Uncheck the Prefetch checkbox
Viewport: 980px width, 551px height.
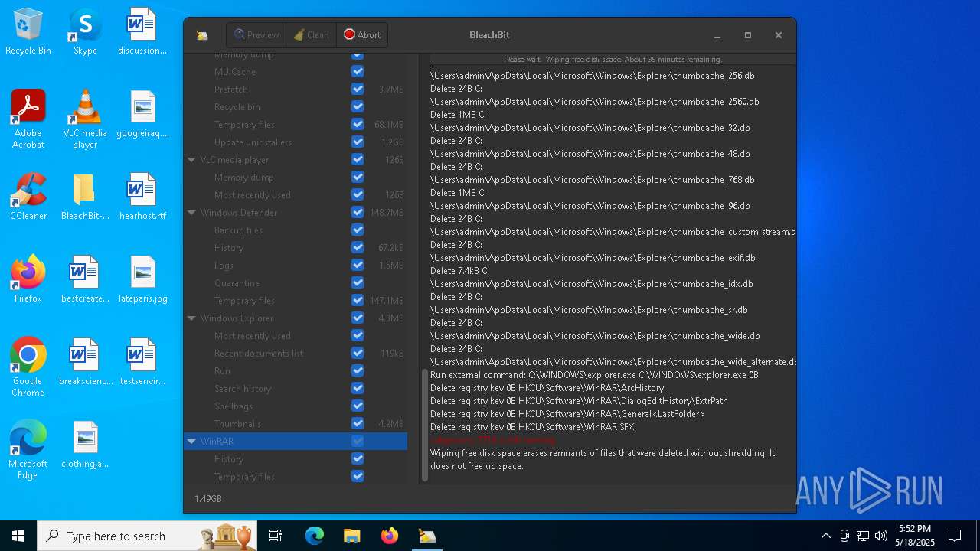click(x=358, y=89)
